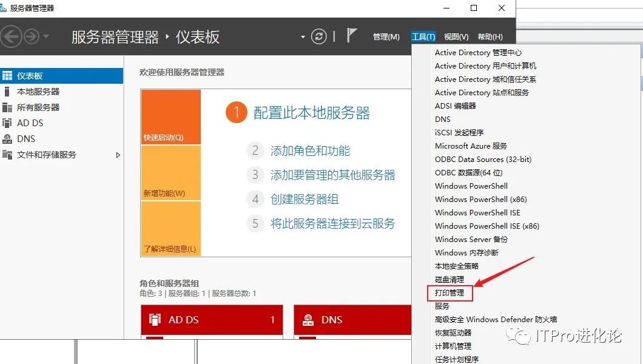Choose 计算机管理 from tools menu
The height and width of the screenshot is (364, 643).
(x=453, y=346)
